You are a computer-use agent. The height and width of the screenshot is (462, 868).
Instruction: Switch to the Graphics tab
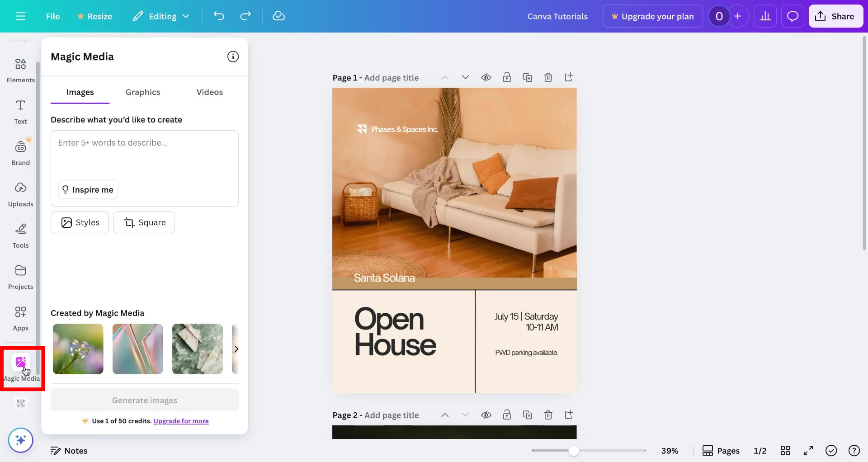tap(143, 92)
